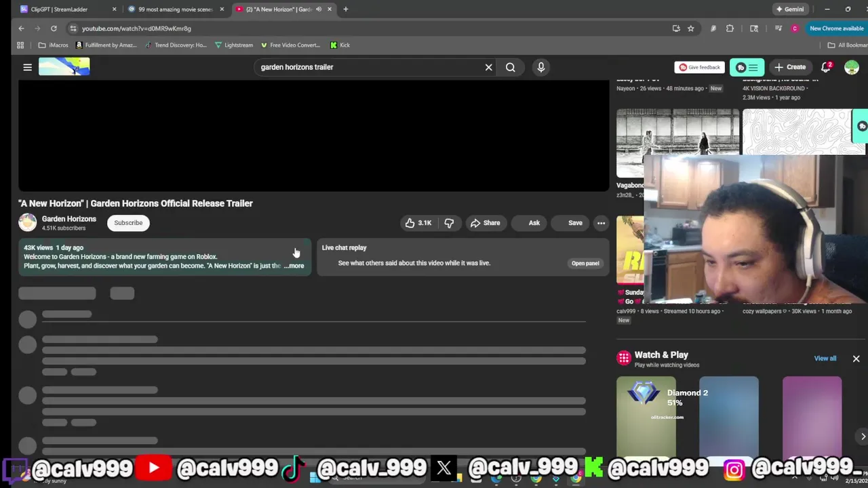Click the 43K views 1 day ago text
The height and width of the screenshot is (488, 868).
(54, 247)
